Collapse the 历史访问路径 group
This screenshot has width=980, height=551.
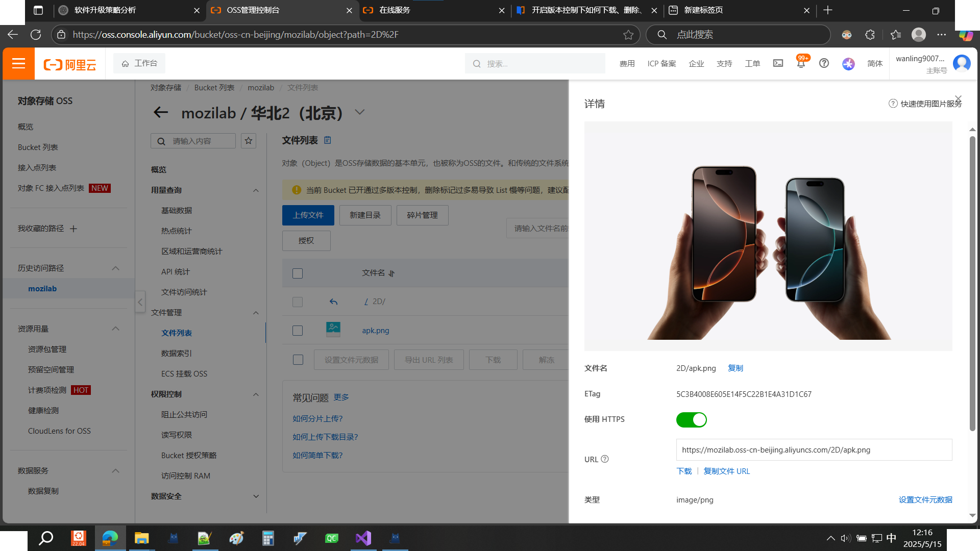tap(115, 268)
